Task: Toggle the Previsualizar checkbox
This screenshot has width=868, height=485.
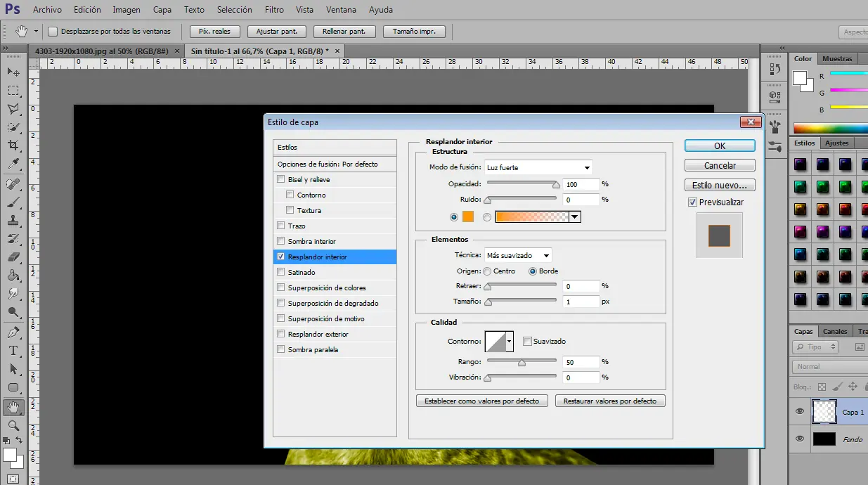Action: click(x=693, y=202)
